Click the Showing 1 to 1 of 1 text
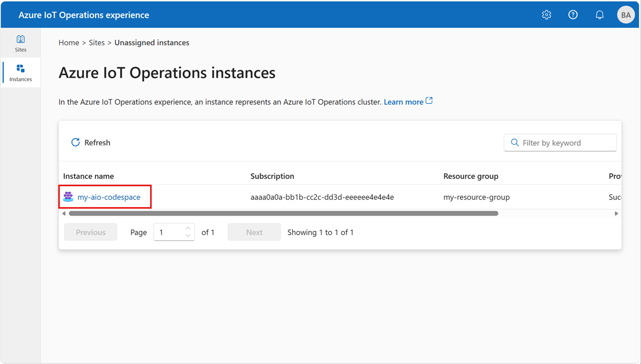Image resolution: width=641 pixels, height=364 pixels. [x=320, y=232]
